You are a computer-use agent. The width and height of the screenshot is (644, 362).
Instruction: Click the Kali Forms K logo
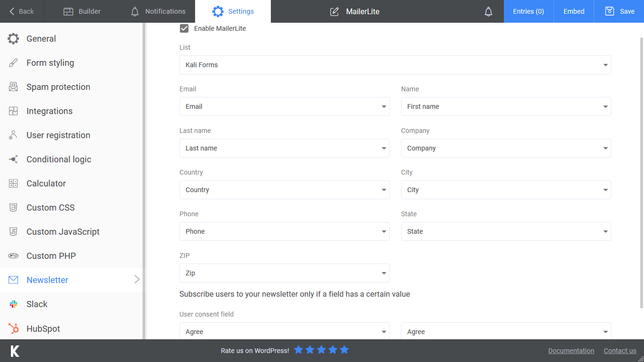15,351
